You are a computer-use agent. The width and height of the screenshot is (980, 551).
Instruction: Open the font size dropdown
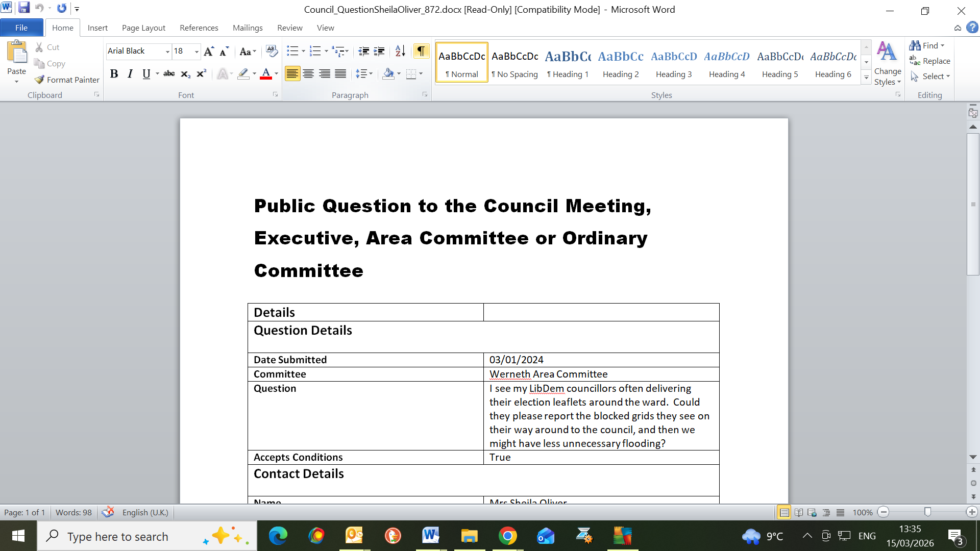197,52
